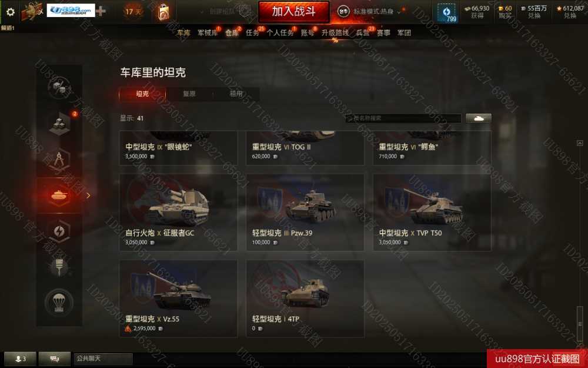Open the shop bag icon
Viewport: 588px width, 368px height.
pyautogui.click(x=163, y=12)
